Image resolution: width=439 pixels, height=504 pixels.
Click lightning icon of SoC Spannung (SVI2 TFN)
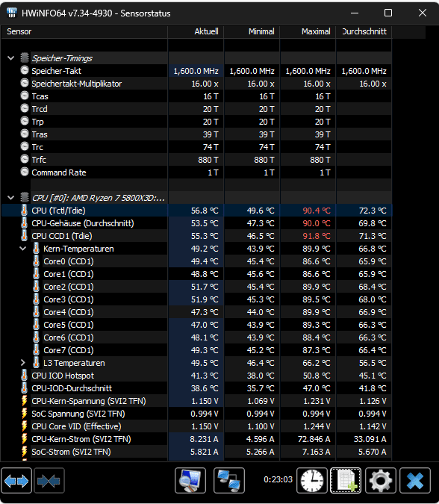click(x=24, y=414)
